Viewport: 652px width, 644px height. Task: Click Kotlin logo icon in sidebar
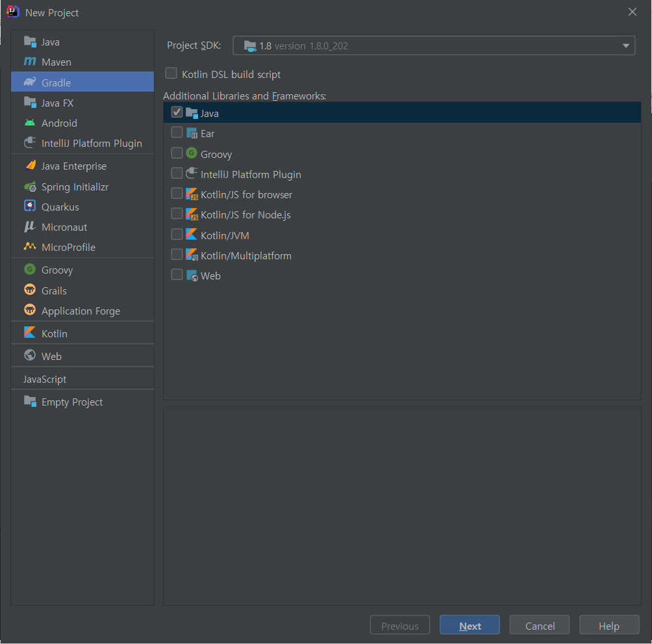point(30,333)
